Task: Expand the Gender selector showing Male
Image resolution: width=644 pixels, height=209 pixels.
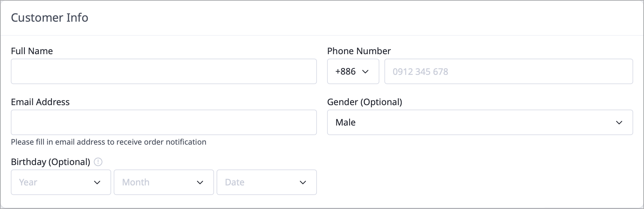Action: click(480, 122)
